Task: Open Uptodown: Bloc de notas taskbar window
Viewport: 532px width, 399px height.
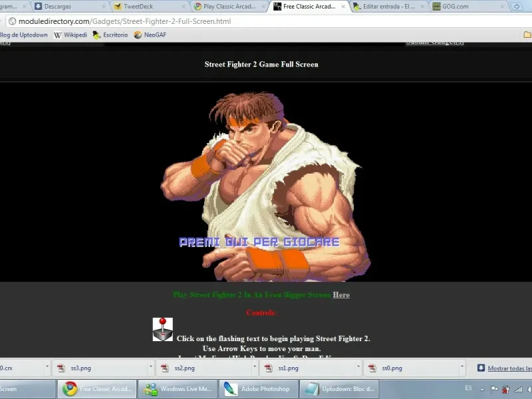Action: (340, 389)
